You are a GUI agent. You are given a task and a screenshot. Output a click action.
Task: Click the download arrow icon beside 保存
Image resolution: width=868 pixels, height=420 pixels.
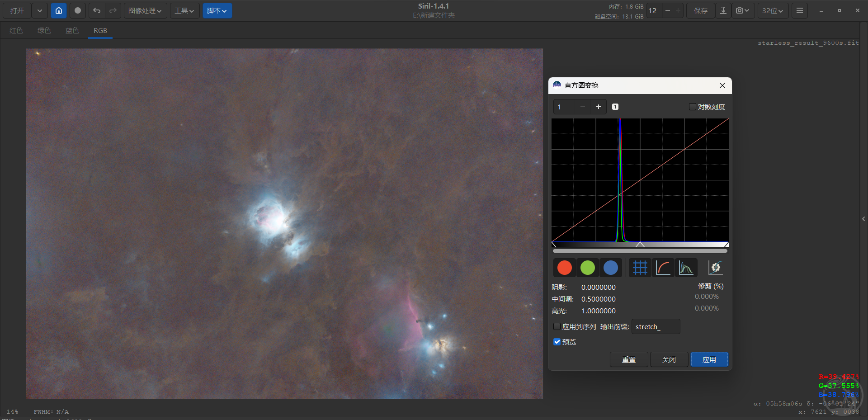pos(723,10)
